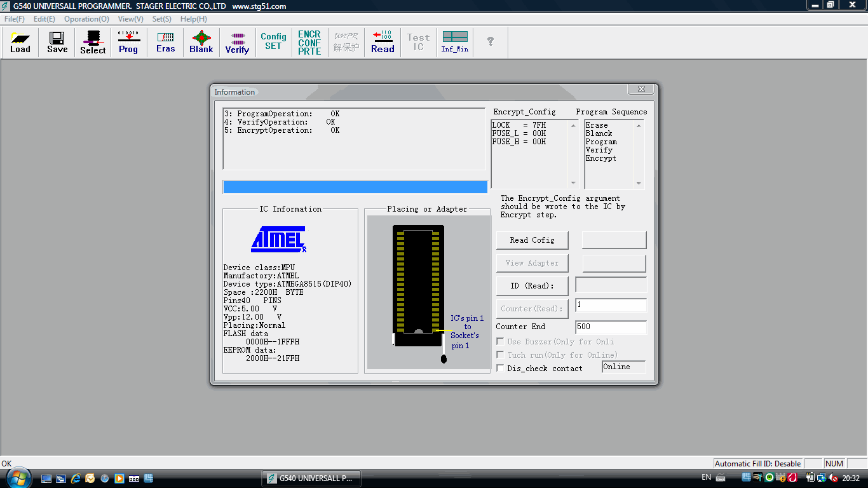Click the Read Cofig button
The height and width of the screenshot is (488, 868).
(532, 240)
